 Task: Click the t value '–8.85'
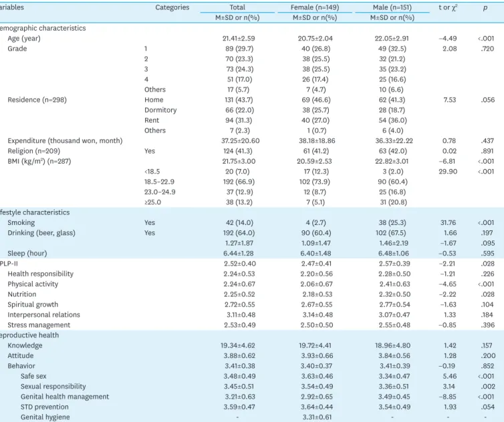(448, 397)
